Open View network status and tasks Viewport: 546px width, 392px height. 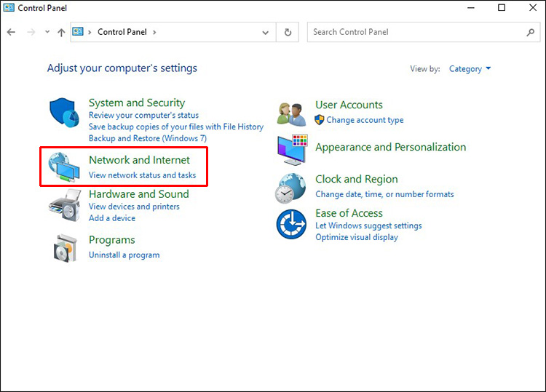pos(142,175)
